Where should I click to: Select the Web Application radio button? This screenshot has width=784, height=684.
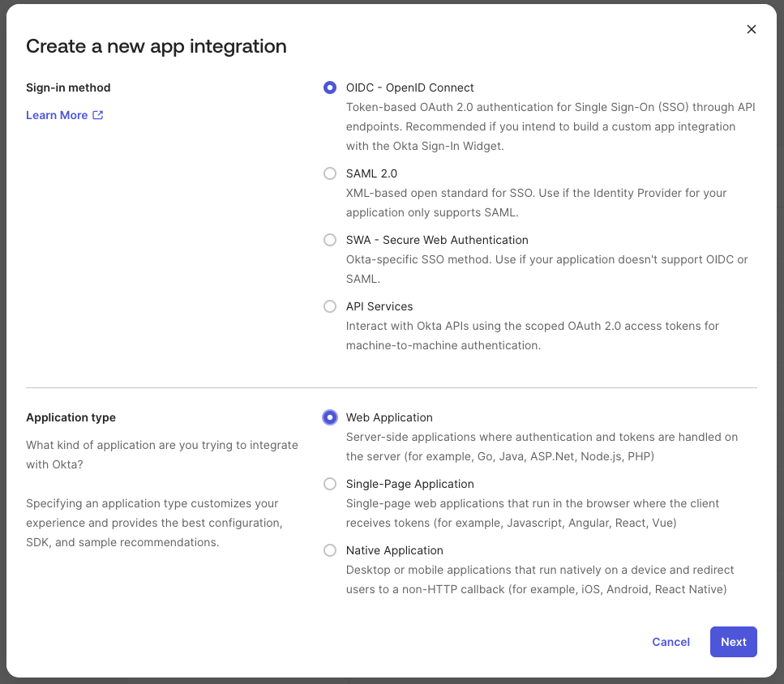(x=330, y=417)
